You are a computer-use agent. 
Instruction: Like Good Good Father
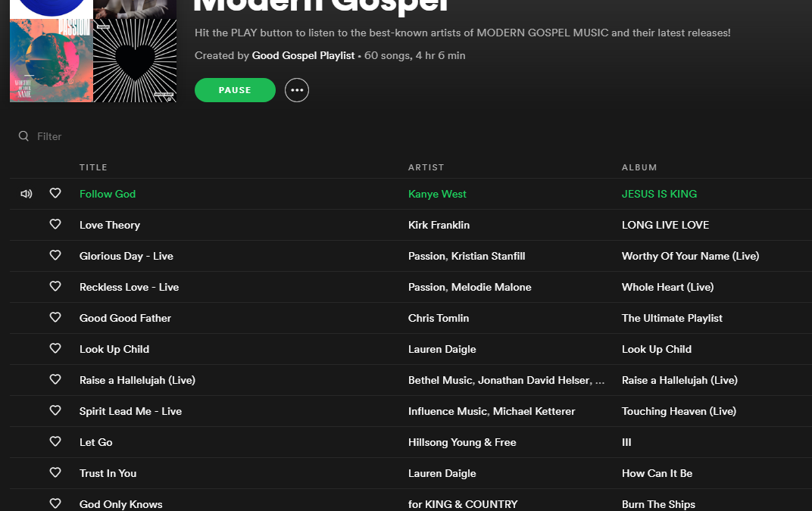click(x=55, y=317)
